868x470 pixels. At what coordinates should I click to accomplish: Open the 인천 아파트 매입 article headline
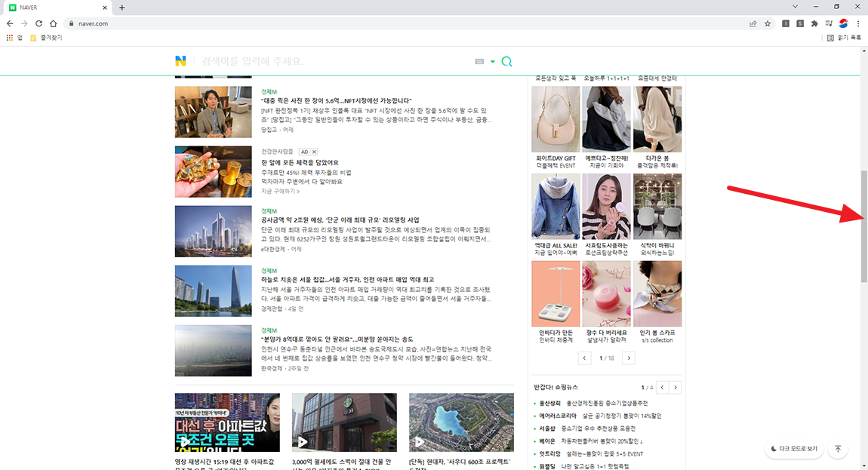point(347,280)
